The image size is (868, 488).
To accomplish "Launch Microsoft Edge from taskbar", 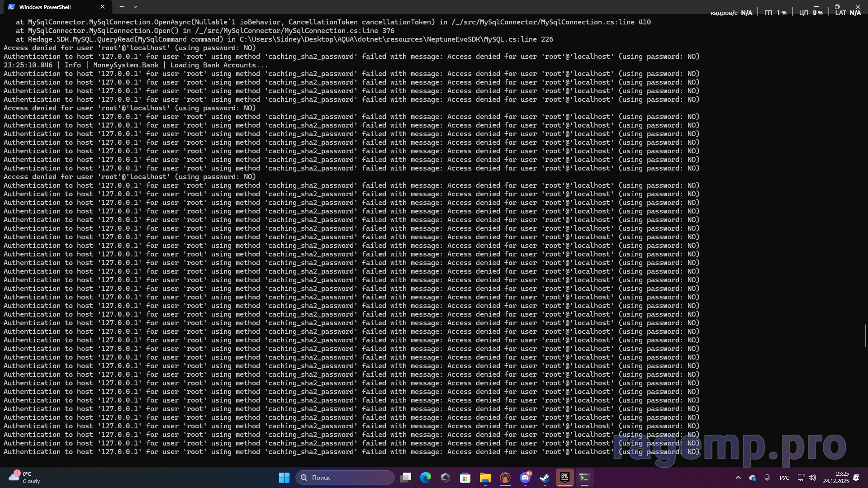I will [x=426, y=478].
